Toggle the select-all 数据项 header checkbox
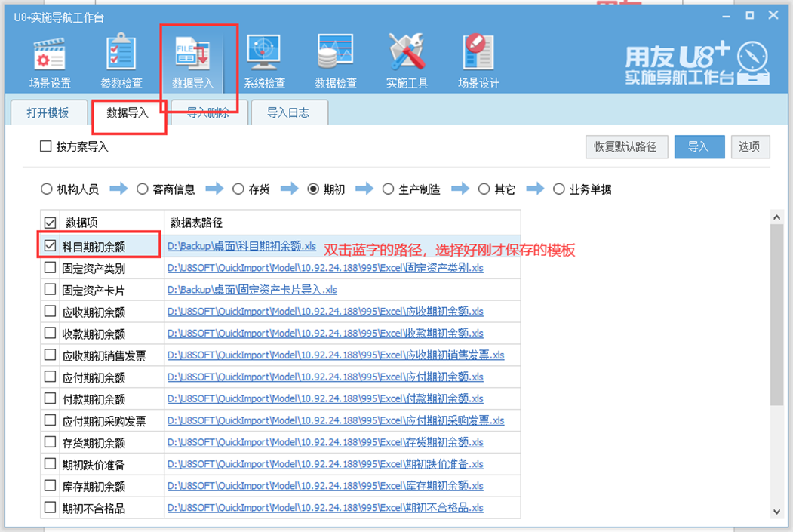The height and width of the screenshot is (532, 793). (x=50, y=223)
